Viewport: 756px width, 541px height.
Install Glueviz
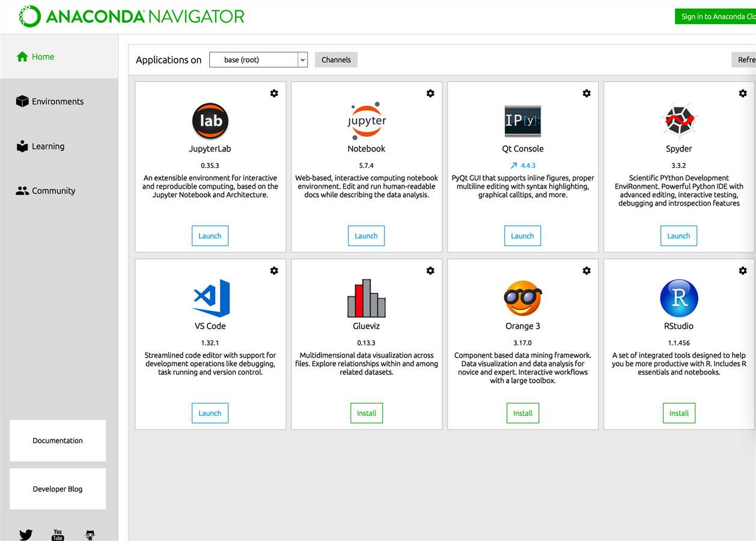coord(366,413)
